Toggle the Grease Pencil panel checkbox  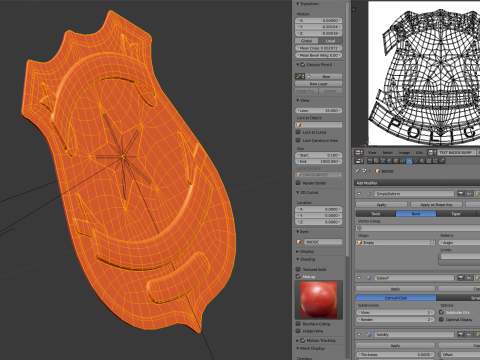tap(303, 65)
